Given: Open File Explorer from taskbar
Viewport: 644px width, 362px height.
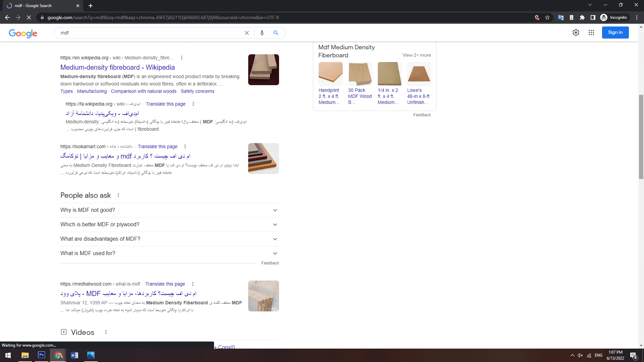Looking at the screenshot, I should [x=25, y=355].
